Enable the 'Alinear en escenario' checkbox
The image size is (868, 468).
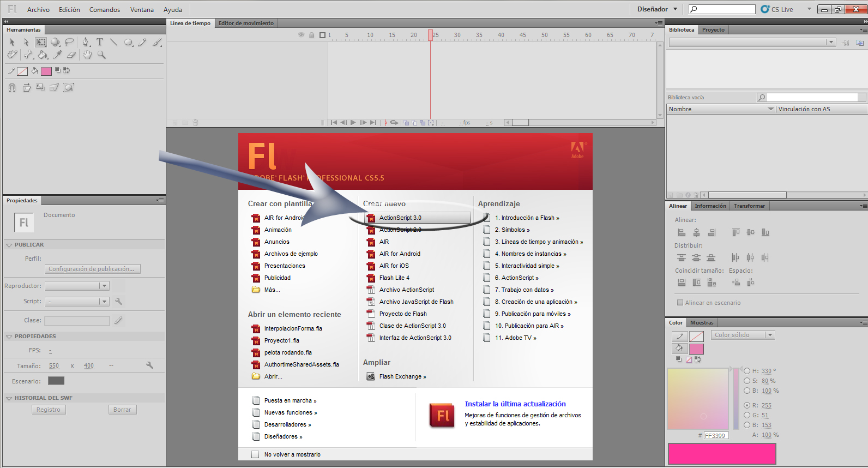point(680,303)
